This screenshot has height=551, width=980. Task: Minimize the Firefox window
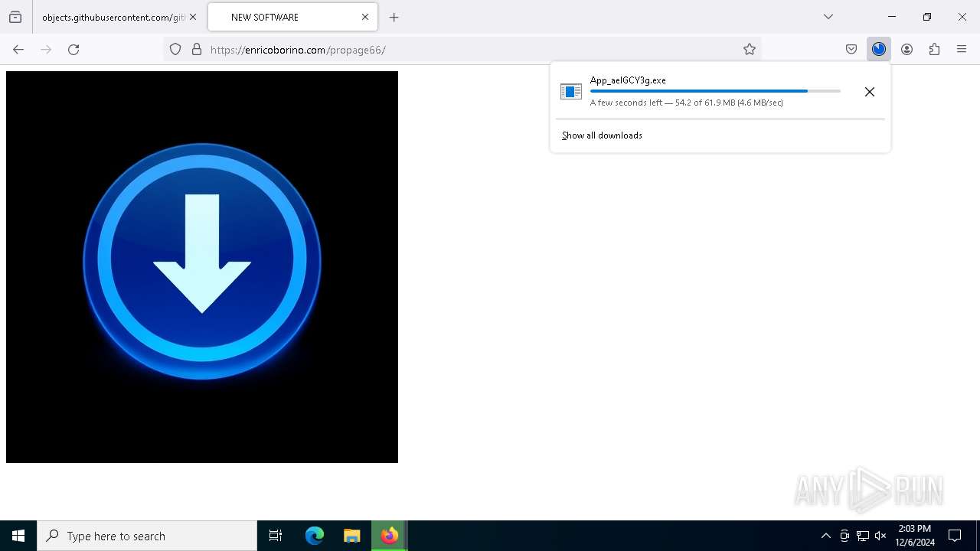pos(892,17)
